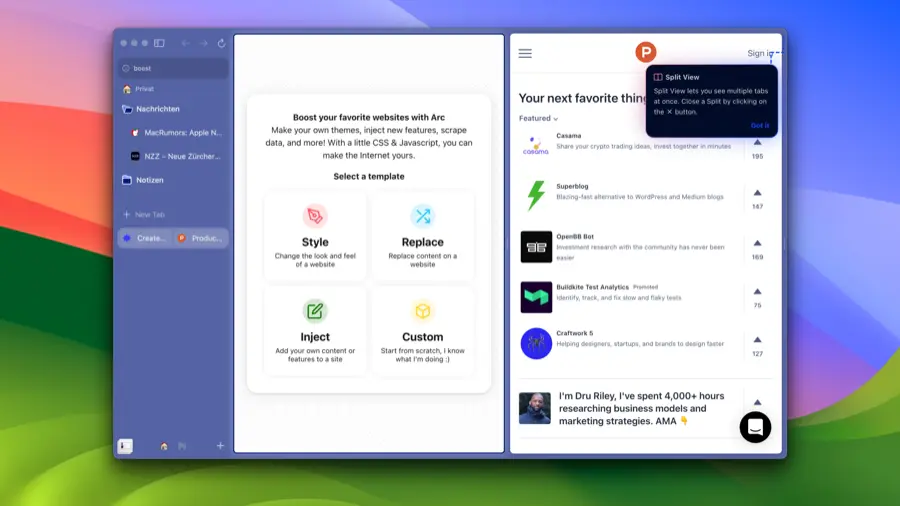Screen dimensions: 900x506
Task: Toggle the sidebar visibility button
Action: pyautogui.click(x=159, y=43)
